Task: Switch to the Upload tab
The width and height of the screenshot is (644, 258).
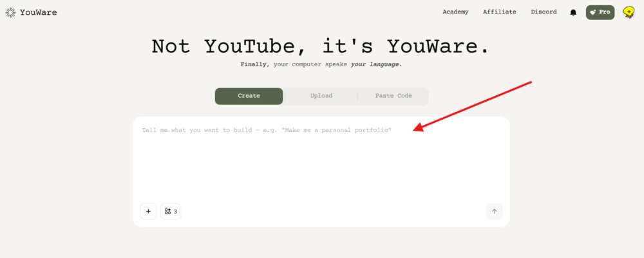Action: (x=321, y=96)
